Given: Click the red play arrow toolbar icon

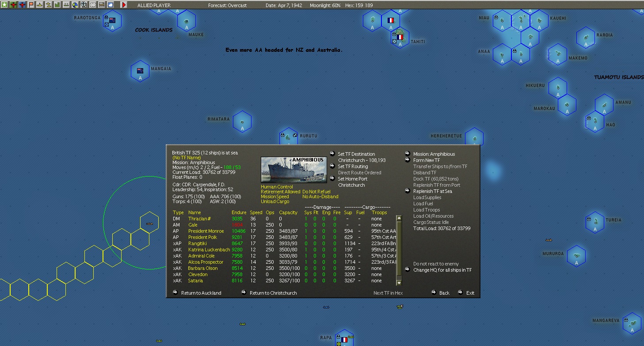Looking at the screenshot, I should (x=123, y=4).
